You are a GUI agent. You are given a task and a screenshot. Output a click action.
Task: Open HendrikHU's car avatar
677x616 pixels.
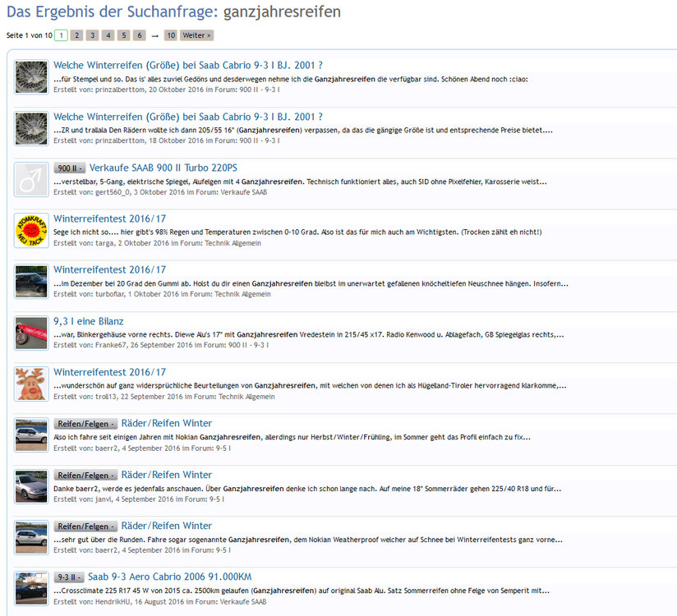pyautogui.click(x=31, y=589)
